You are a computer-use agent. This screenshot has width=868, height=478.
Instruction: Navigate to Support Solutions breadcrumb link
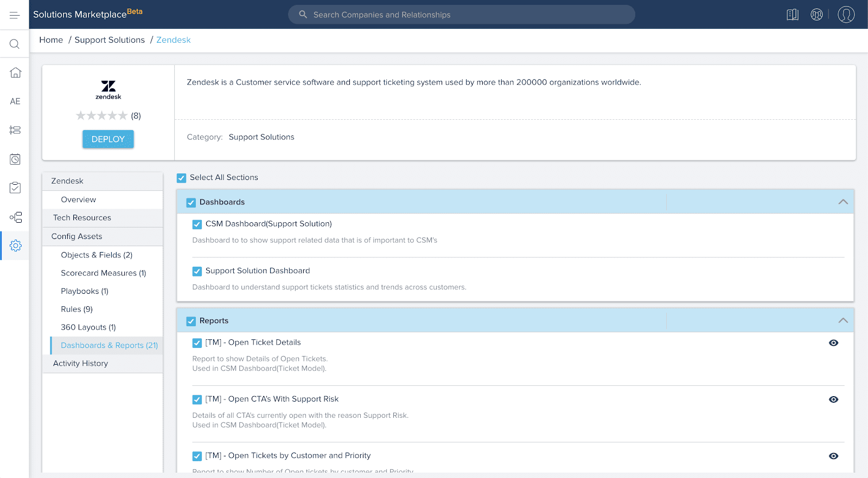pos(110,40)
